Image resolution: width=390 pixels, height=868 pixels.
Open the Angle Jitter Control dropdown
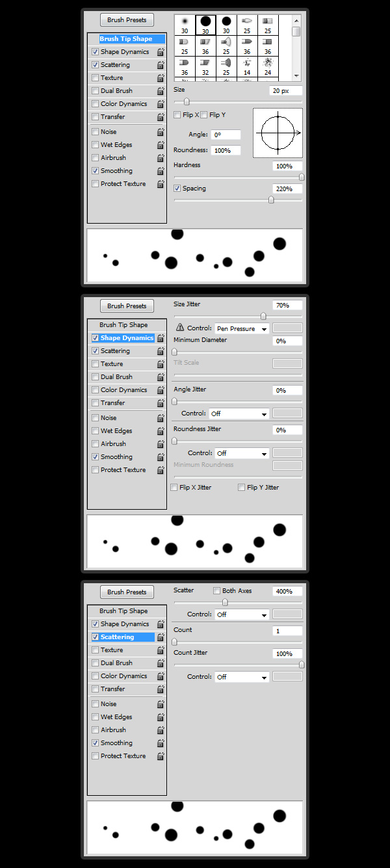click(239, 414)
